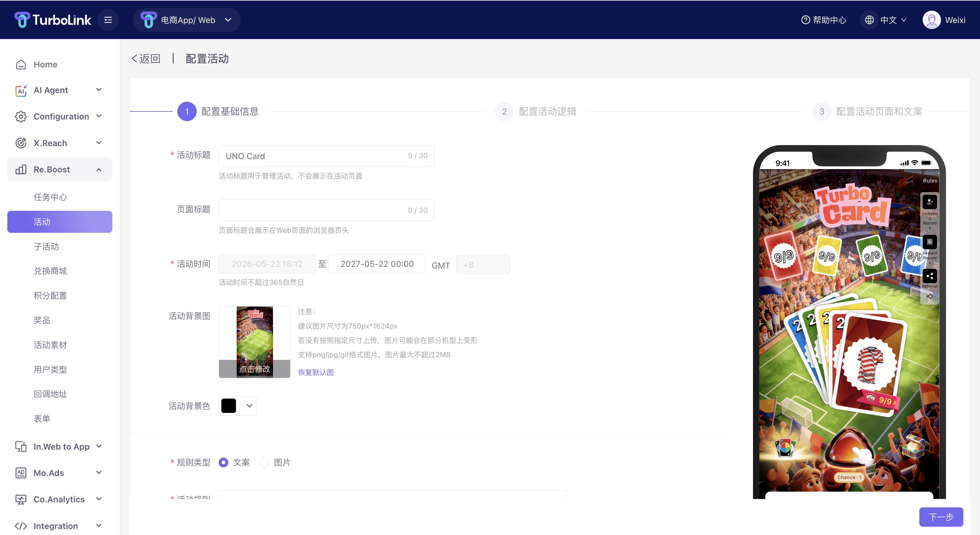Click the 活动标题 input with UNO Card
This screenshot has height=535, width=980.
[326, 156]
